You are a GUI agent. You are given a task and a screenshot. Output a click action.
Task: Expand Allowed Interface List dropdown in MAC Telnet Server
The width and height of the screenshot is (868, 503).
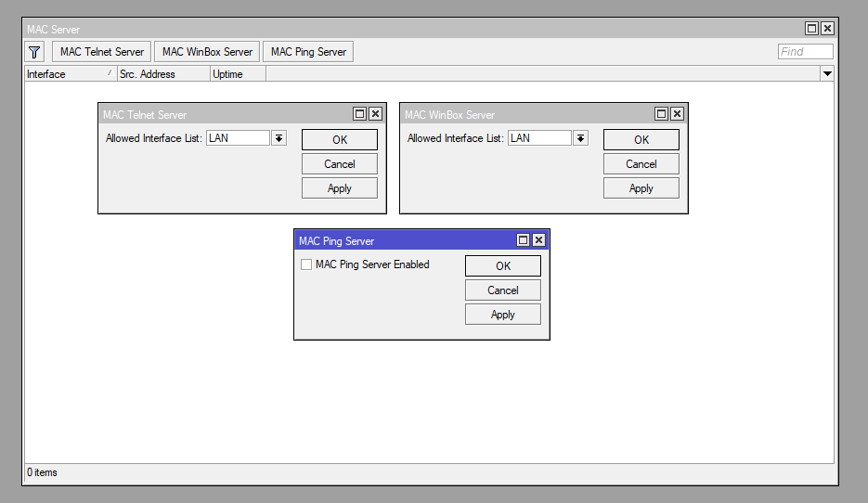[x=279, y=137]
